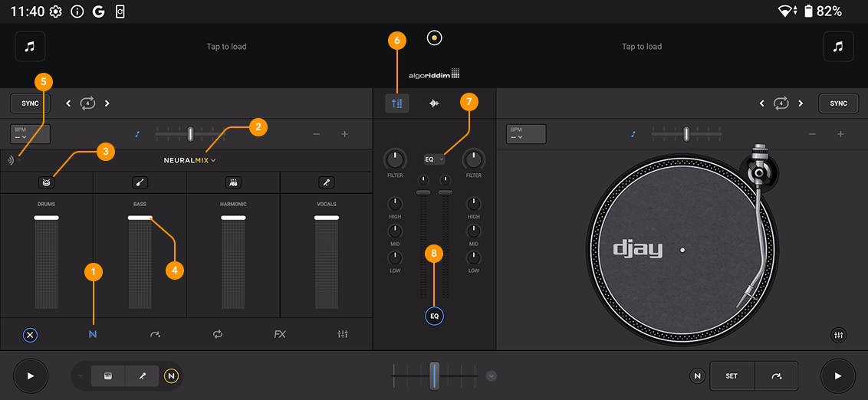Screen dimensions: 868x400
Task: Decrease left deck tempo with minus button
Action: [x=317, y=134]
